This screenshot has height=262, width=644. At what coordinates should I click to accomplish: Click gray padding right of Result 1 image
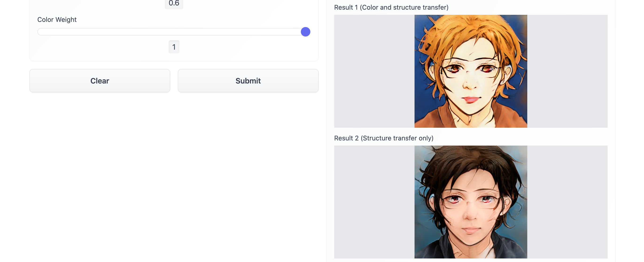(567, 71)
